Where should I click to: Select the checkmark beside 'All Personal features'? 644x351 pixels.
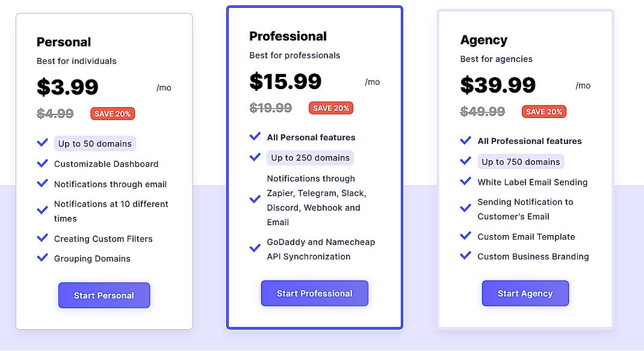click(x=255, y=137)
